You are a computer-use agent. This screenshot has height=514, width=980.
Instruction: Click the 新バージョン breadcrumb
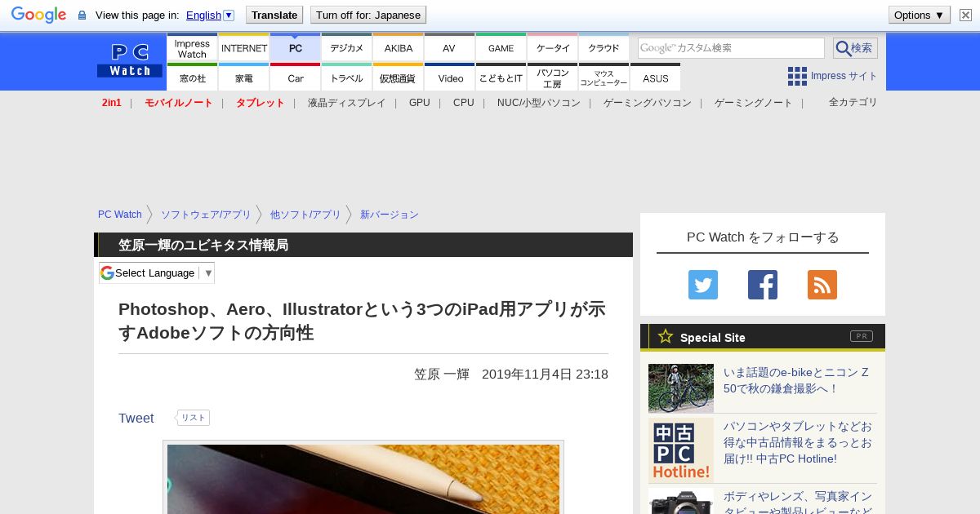(390, 215)
